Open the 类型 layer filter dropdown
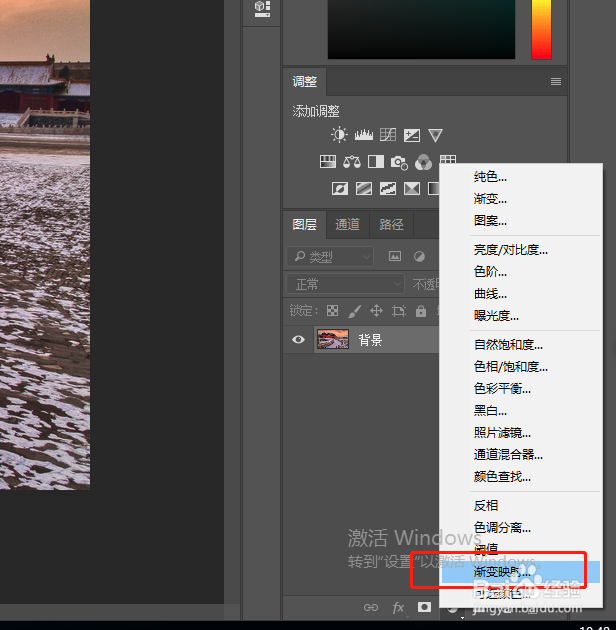Screen dimensions: 616x630 pyautogui.click(x=330, y=256)
